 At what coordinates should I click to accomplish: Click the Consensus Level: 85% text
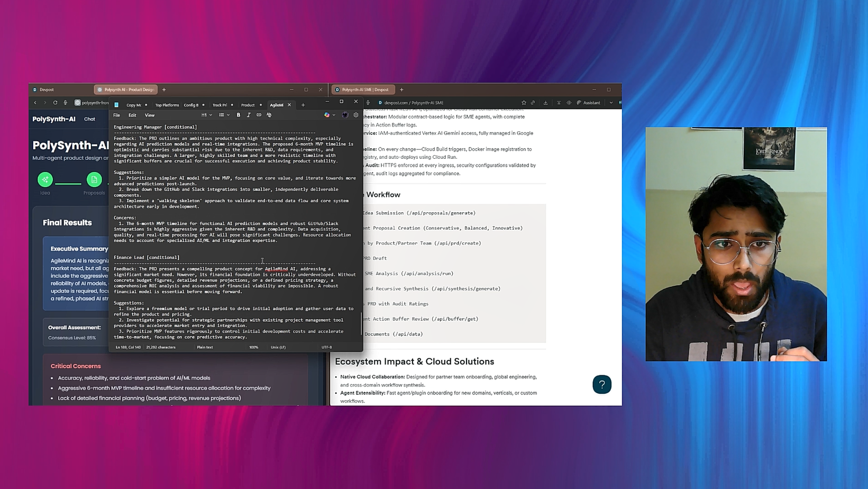(72, 338)
